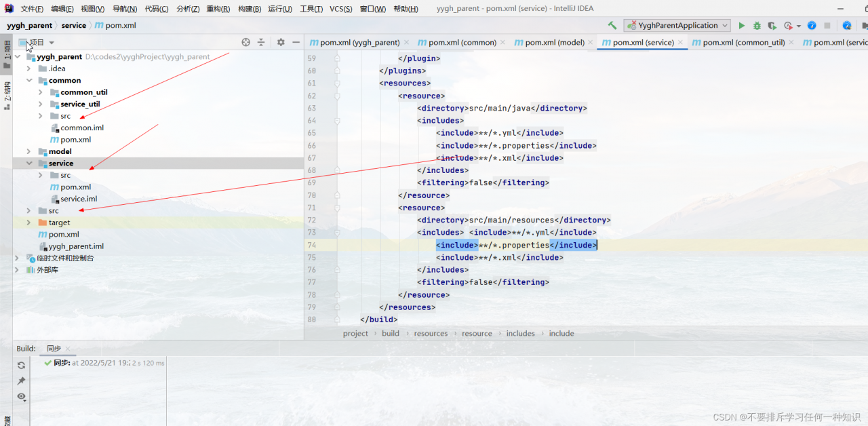Close the pom.xml (yygh_parent) tab
868x426 pixels.
(x=406, y=42)
